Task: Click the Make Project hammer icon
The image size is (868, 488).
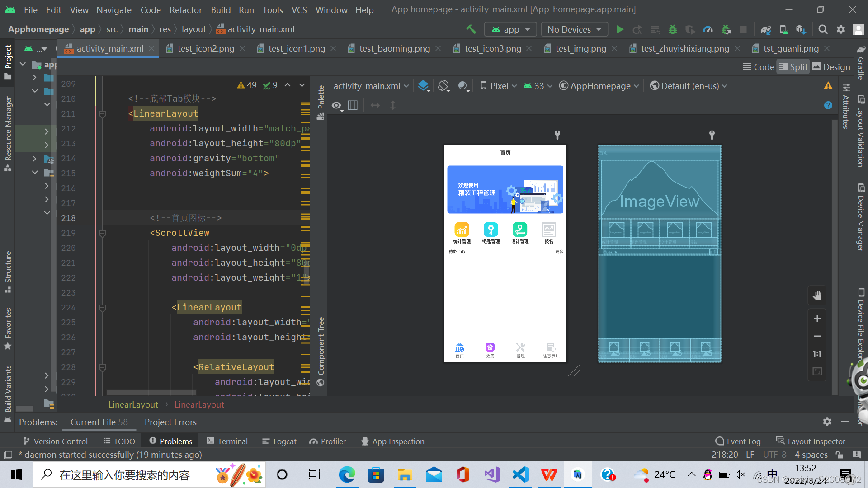Action: (x=471, y=29)
